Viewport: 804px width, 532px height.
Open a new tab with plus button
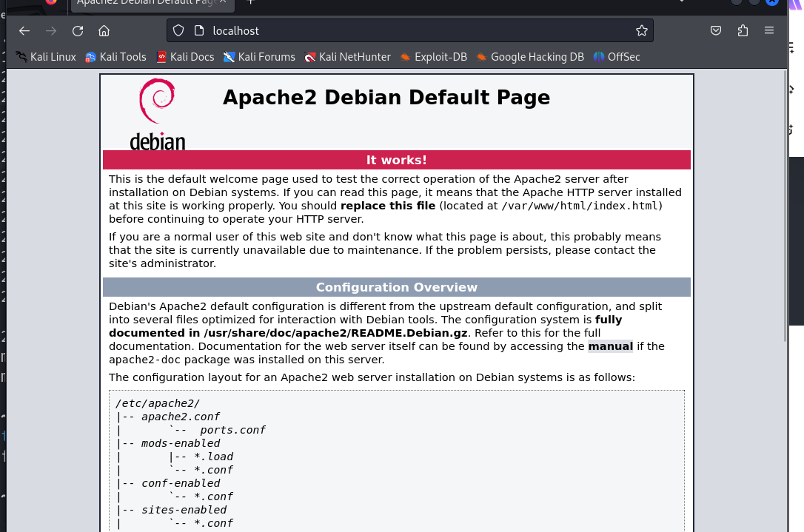[x=251, y=2]
